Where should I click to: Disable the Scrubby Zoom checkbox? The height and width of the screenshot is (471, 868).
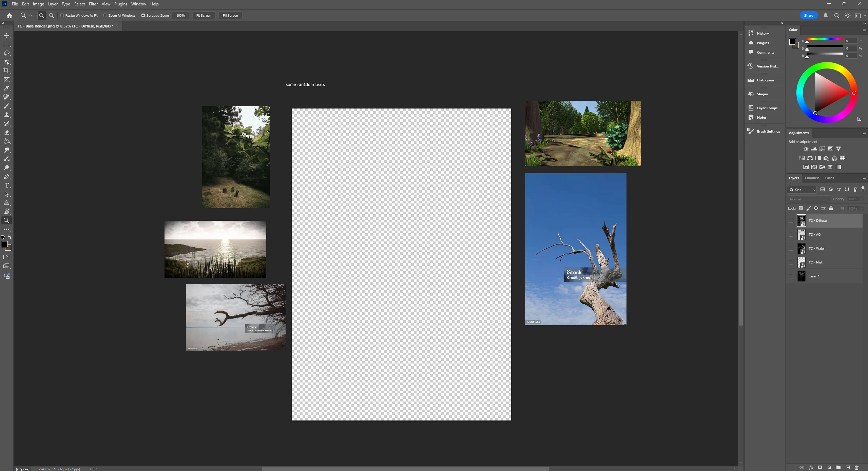[x=143, y=15]
